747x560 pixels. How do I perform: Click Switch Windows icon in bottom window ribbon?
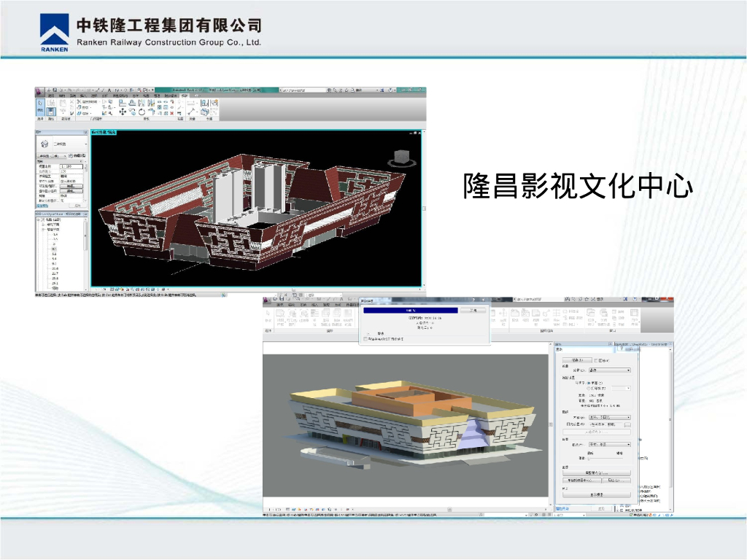pyautogui.click(x=590, y=314)
